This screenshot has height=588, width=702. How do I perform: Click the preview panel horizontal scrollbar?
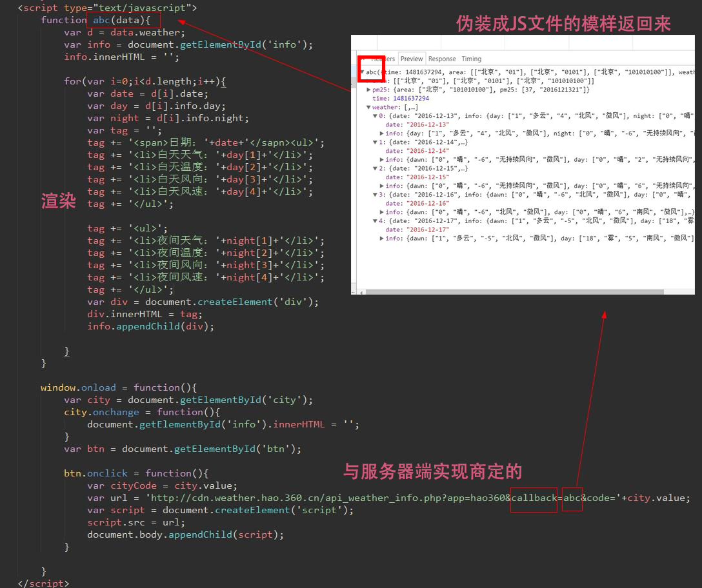pyautogui.click(x=514, y=292)
